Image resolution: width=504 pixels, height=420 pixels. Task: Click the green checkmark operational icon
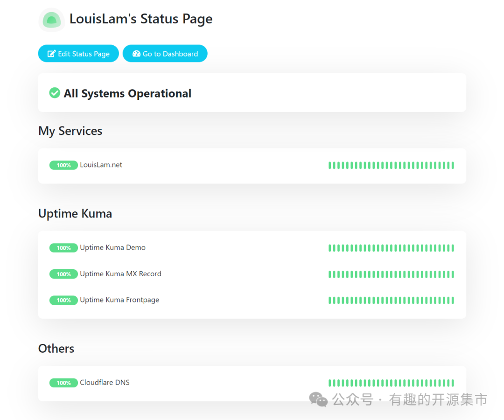click(55, 93)
